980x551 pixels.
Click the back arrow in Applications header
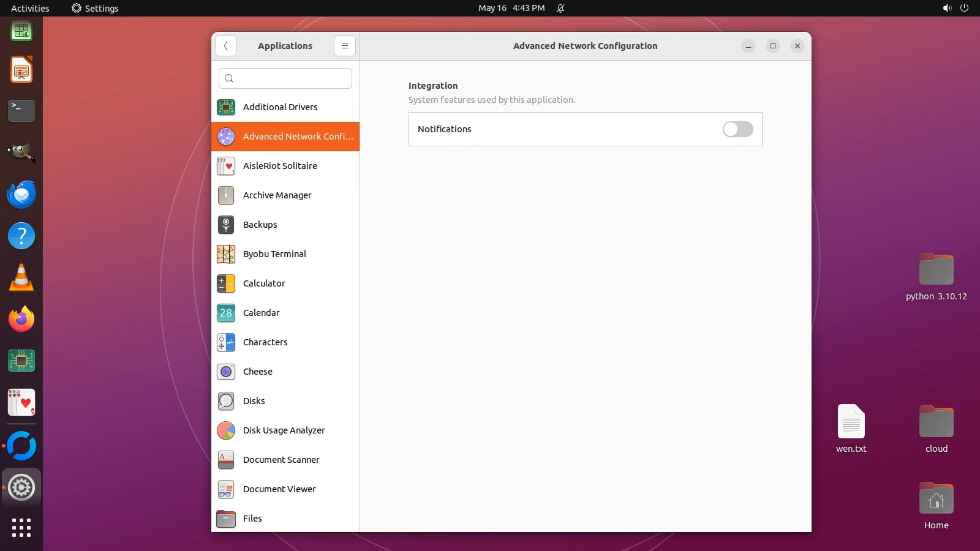pos(226,46)
